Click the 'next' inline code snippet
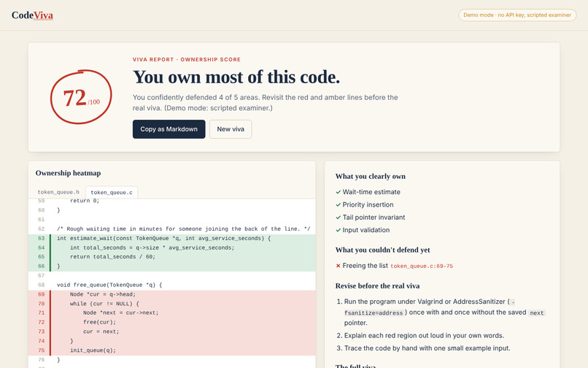 [537, 313]
